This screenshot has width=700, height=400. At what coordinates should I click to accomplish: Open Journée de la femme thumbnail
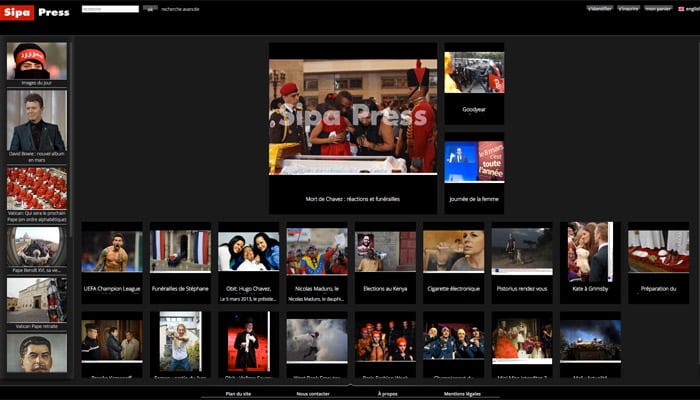474,162
